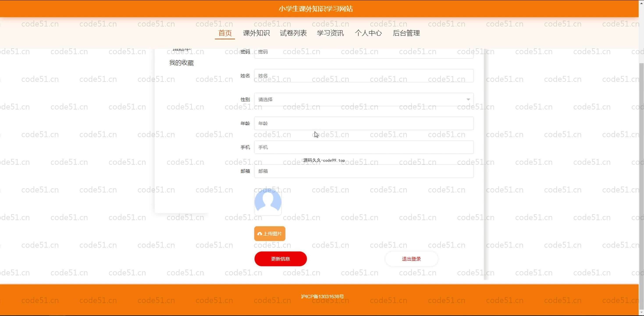This screenshot has width=644, height=316.
Task: Open the 试卷列表 menu item
Action: point(293,33)
